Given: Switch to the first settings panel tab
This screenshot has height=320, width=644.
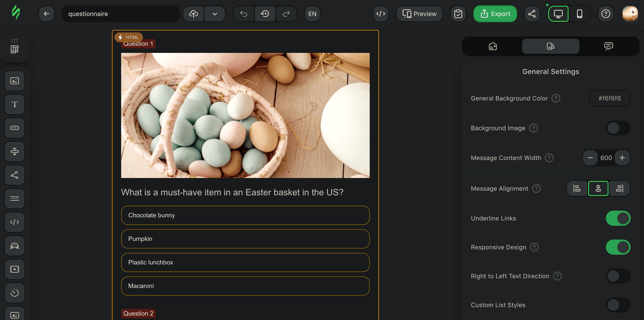Looking at the screenshot, I should pos(493,46).
